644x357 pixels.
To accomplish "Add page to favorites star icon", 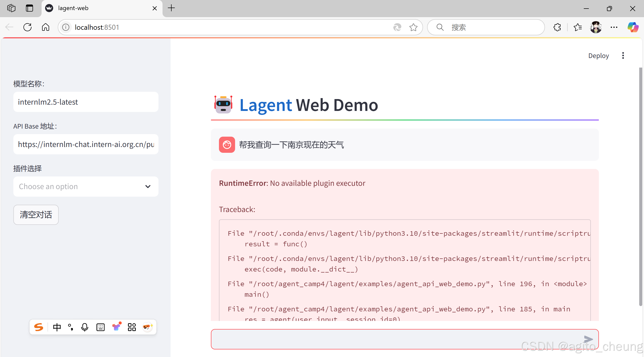I will (x=413, y=27).
